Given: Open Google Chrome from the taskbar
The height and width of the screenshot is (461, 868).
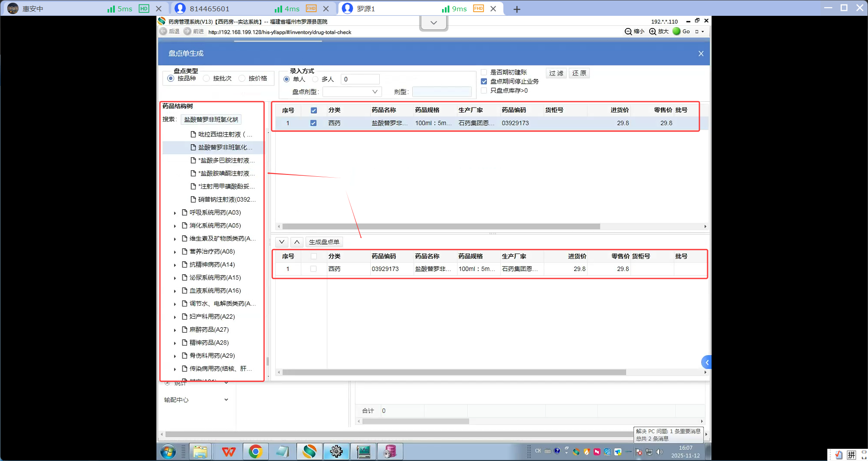Looking at the screenshot, I should [255, 452].
